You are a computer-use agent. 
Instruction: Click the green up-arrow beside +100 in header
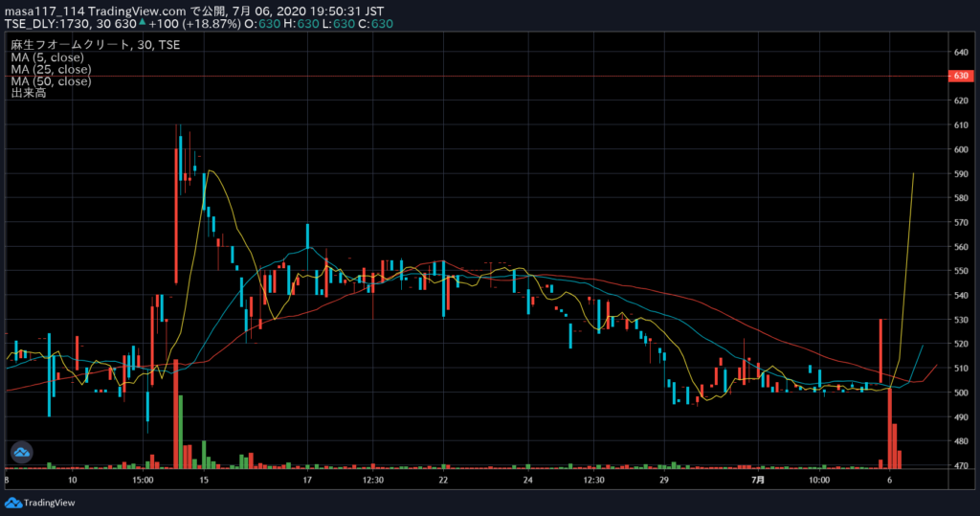[142, 22]
